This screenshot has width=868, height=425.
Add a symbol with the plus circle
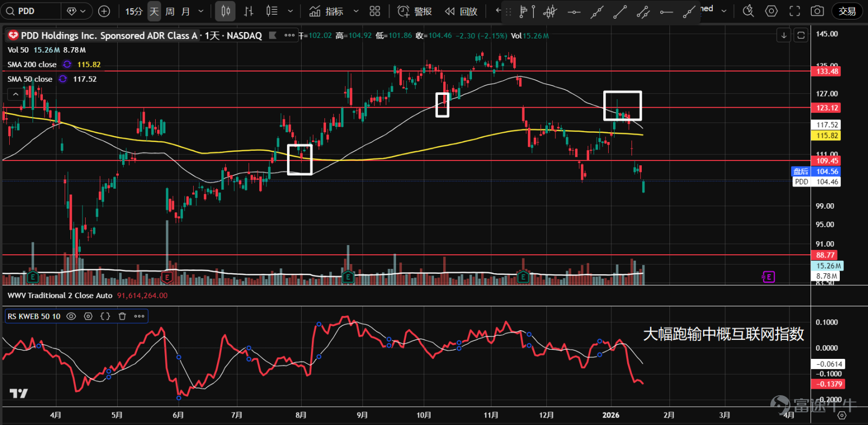[x=104, y=11]
